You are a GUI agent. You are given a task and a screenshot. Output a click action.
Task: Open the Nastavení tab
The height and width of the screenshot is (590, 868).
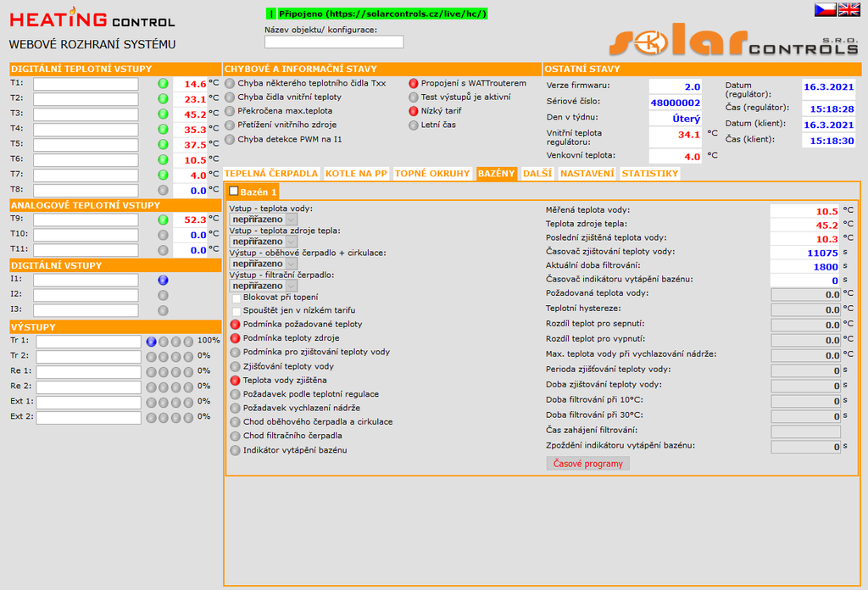pyautogui.click(x=587, y=174)
